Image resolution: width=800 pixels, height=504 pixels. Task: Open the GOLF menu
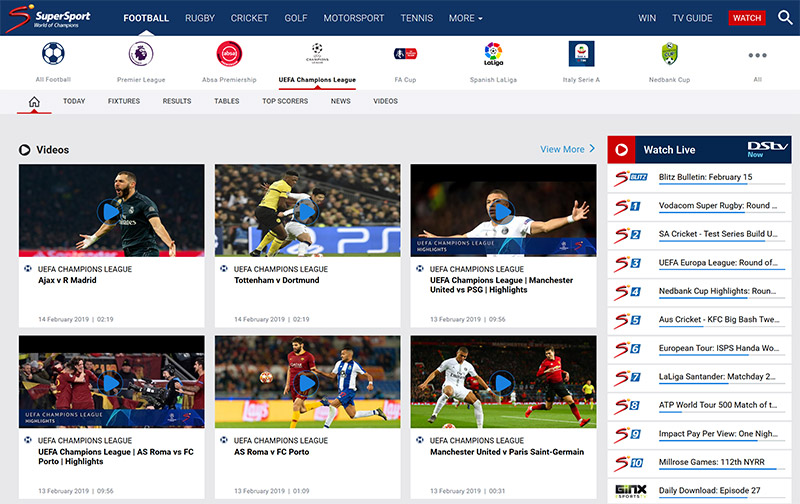click(x=295, y=18)
